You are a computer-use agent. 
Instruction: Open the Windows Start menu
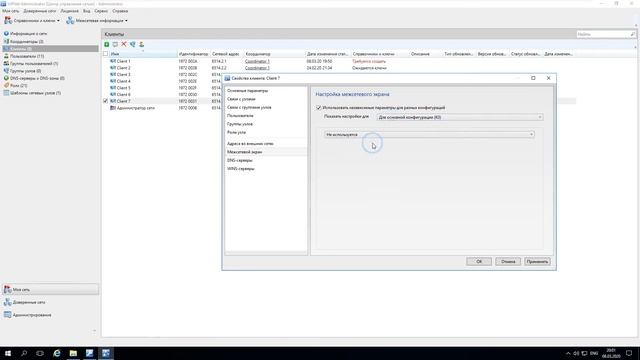click(x=8, y=353)
